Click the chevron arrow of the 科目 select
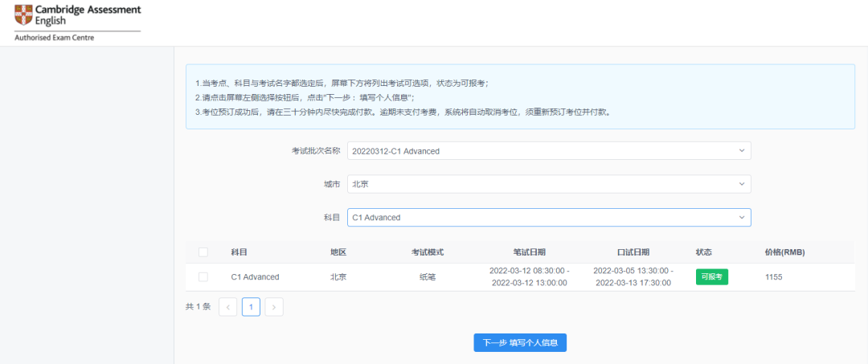Viewport: 868px width, 364px height. [742, 218]
